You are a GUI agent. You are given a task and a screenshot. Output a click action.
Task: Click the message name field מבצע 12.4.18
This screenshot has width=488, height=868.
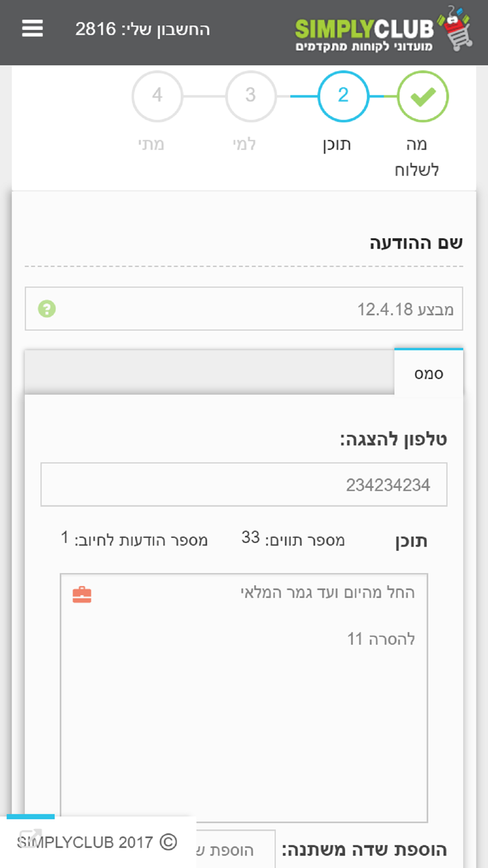coord(244,309)
